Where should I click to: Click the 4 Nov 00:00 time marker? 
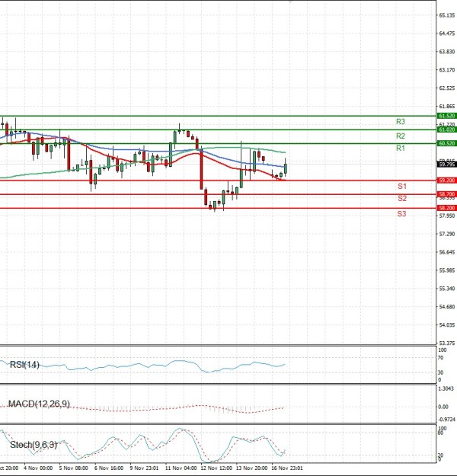click(x=38, y=468)
